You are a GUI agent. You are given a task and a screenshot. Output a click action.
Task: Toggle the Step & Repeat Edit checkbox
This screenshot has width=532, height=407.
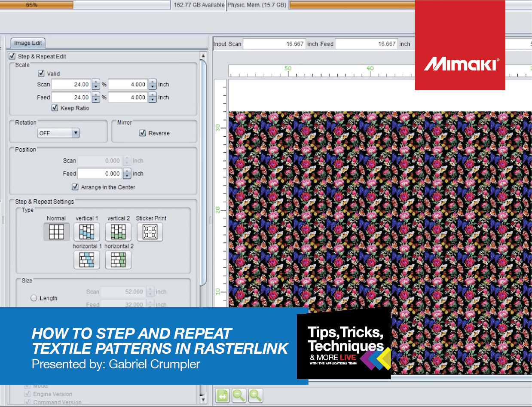click(12, 56)
